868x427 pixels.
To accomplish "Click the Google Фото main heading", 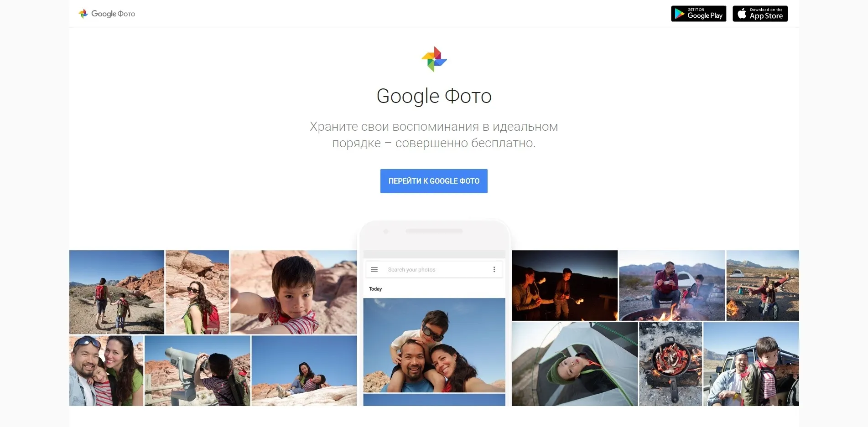I will point(434,96).
